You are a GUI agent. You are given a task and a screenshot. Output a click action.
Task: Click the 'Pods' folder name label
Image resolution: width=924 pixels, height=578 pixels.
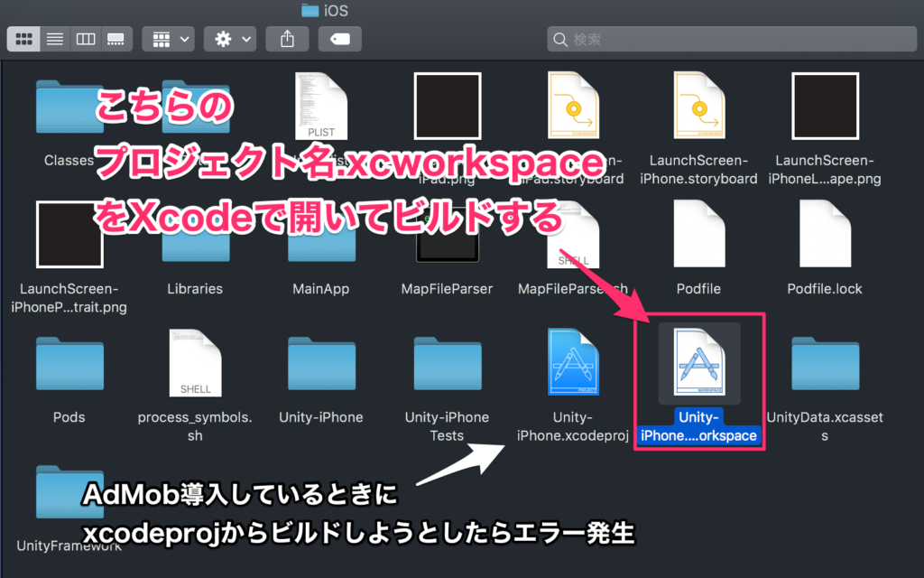pyautogui.click(x=69, y=417)
